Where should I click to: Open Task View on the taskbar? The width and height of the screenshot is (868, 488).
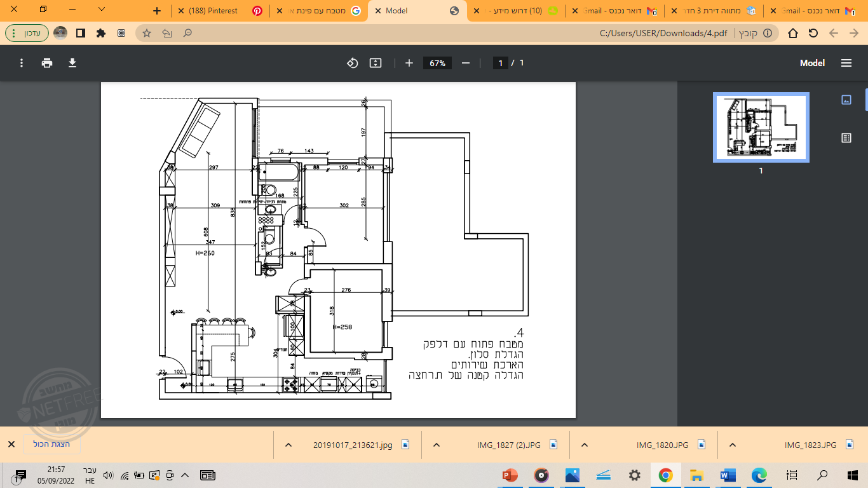(792, 475)
